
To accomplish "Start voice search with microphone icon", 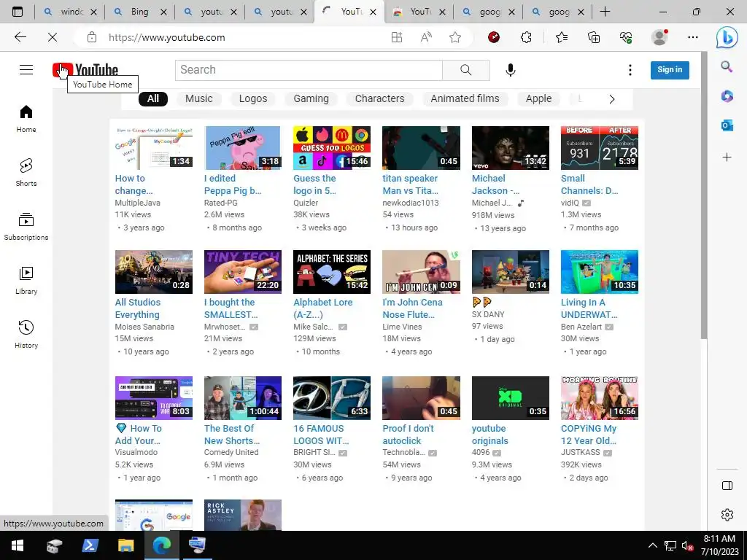I will click(x=510, y=70).
